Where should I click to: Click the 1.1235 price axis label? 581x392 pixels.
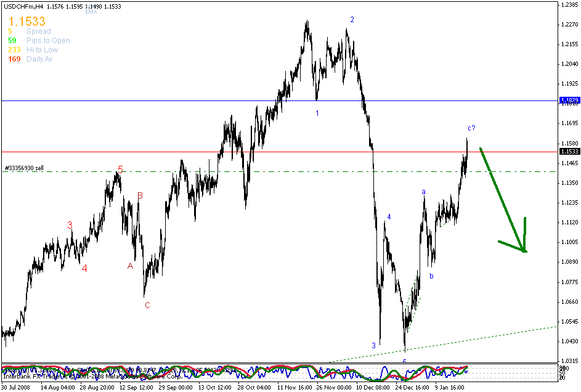coord(570,203)
